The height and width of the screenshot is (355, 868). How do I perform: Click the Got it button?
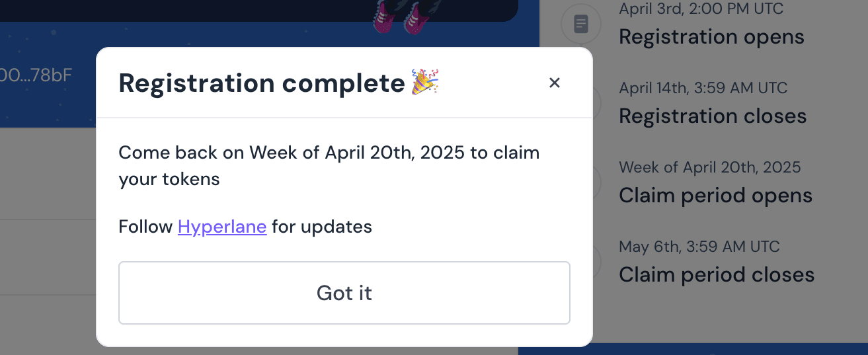[x=344, y=293]
